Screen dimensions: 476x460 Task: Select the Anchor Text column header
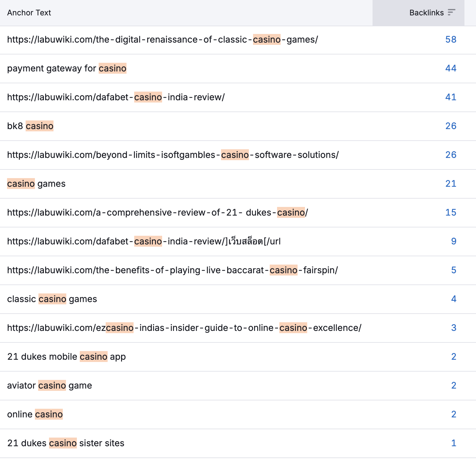pyautogui.click(x=29, y=12)
